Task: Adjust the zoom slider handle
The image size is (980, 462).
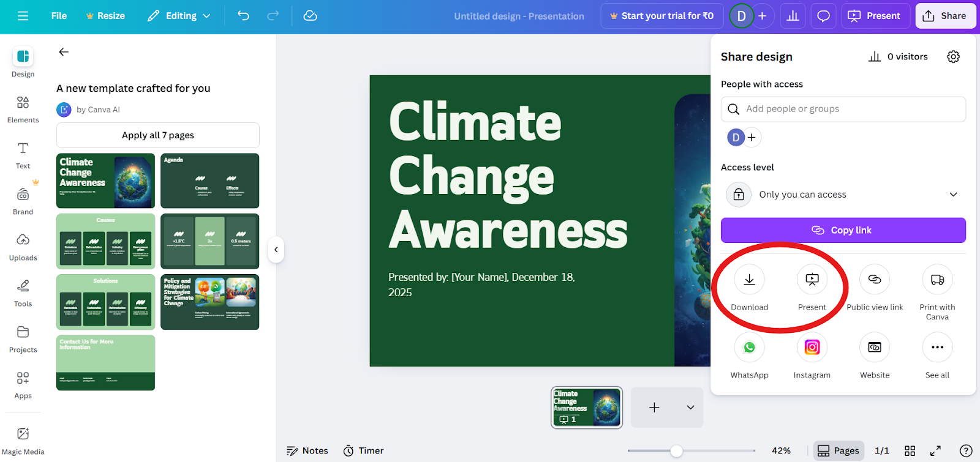Action: tap(676, 451)
